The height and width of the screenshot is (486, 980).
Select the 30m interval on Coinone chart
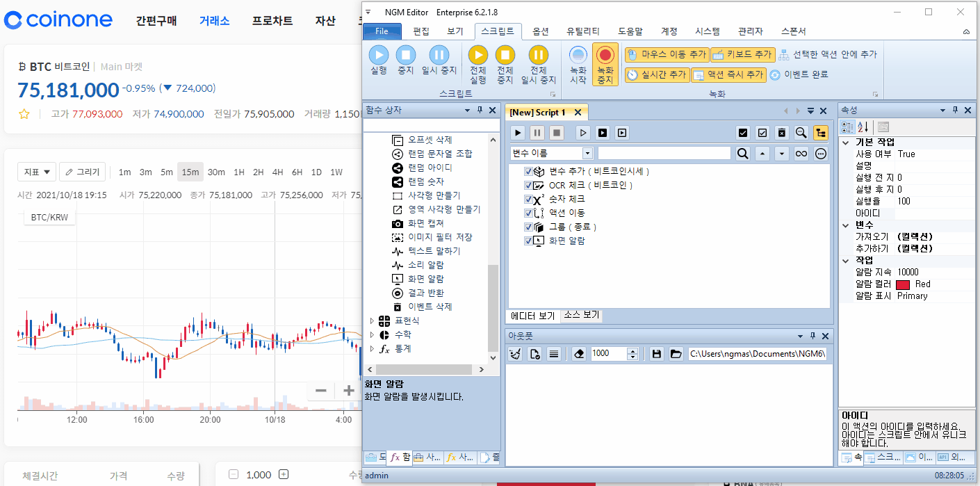coord(216,172)
